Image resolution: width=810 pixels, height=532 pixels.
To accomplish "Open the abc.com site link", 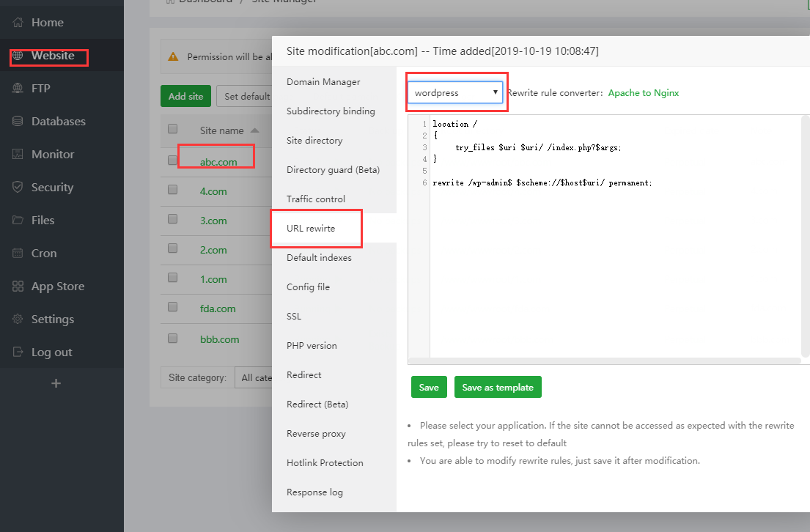I will 218,162.
